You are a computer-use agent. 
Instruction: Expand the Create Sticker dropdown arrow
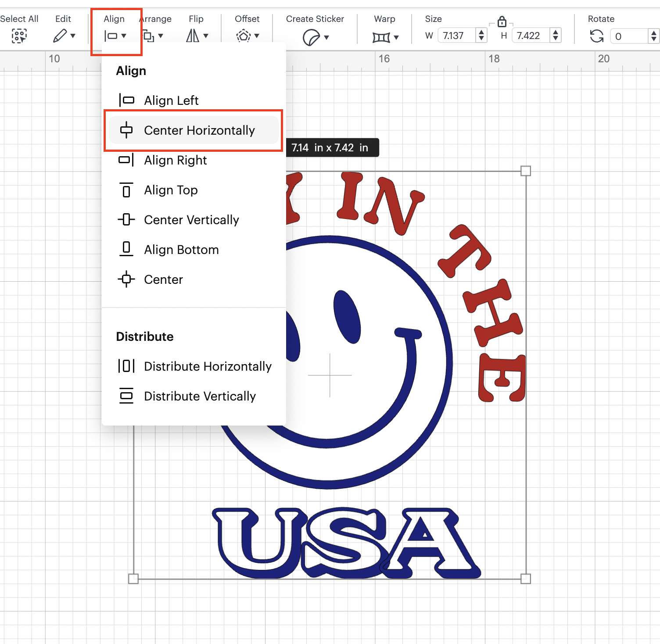(326, 38)
